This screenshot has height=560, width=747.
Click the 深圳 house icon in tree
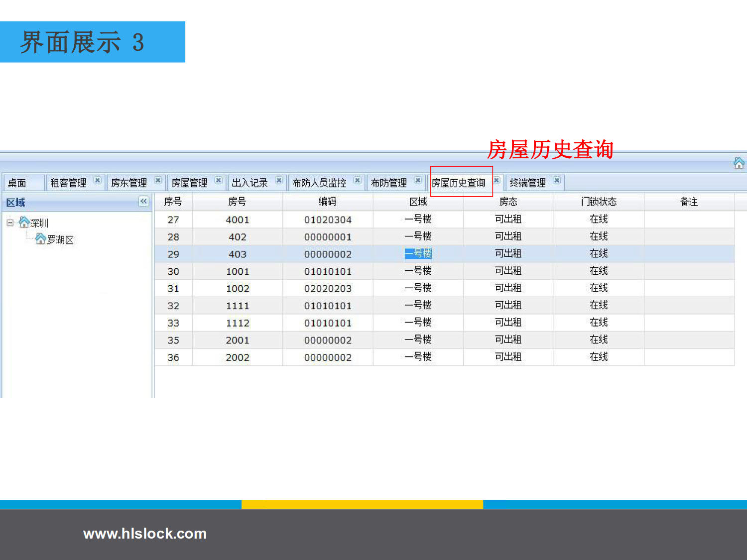point(24,222)
